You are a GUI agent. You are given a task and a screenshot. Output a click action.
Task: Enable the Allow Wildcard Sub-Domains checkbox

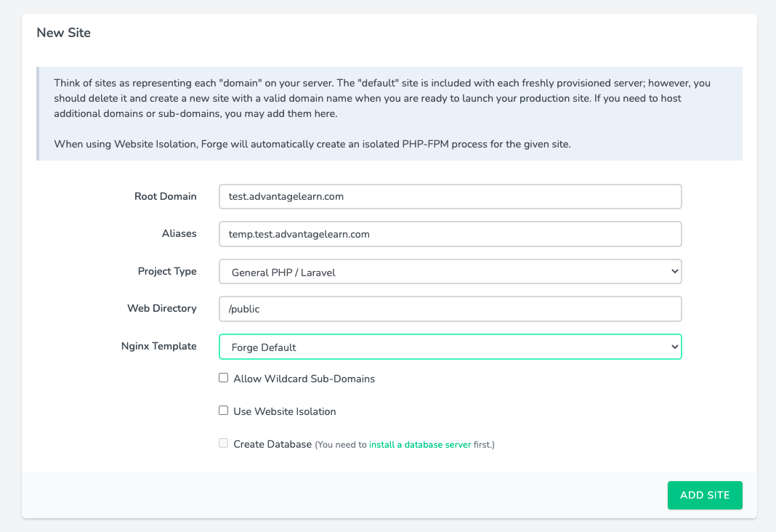click(224, 378)
